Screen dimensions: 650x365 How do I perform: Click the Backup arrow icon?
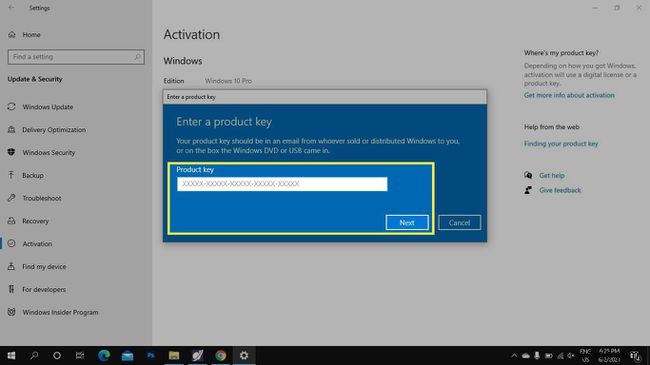pyautogui.click(x=11, y=175)
